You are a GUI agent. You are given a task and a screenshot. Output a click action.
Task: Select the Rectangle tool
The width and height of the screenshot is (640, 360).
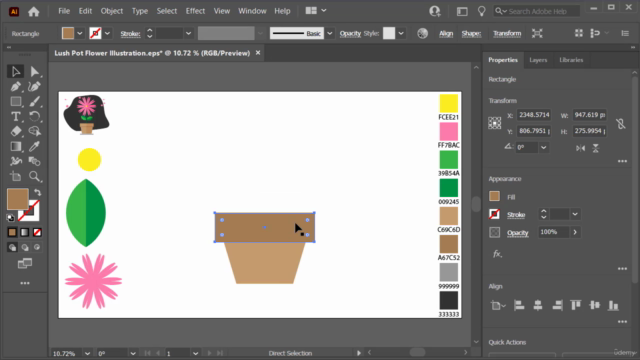(16, 101)
